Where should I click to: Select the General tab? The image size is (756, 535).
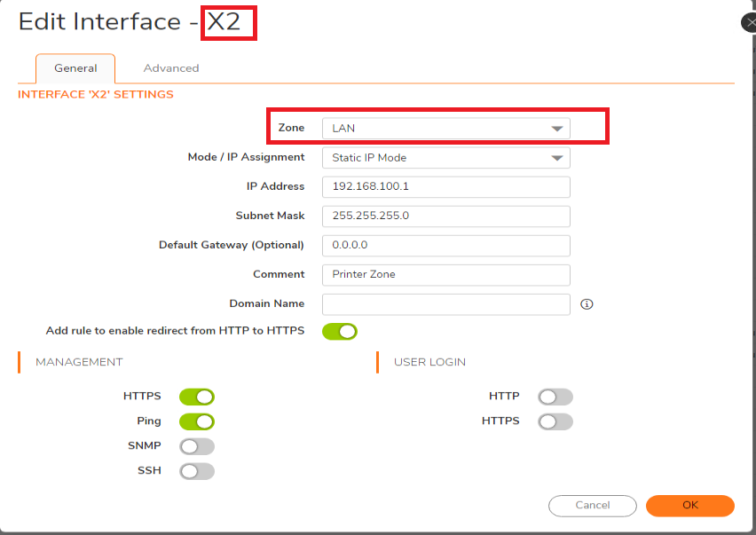tap(75, 68)
